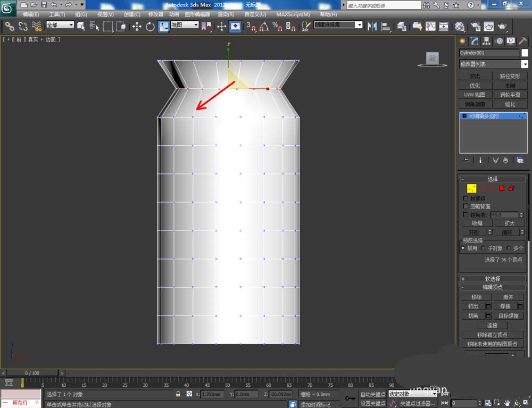Click the 断开 button

pyautogui.click(x=508, y=297)
